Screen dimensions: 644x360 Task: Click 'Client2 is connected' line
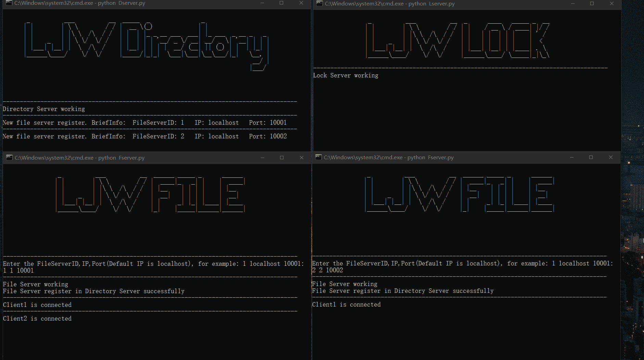tap(37, 319)
